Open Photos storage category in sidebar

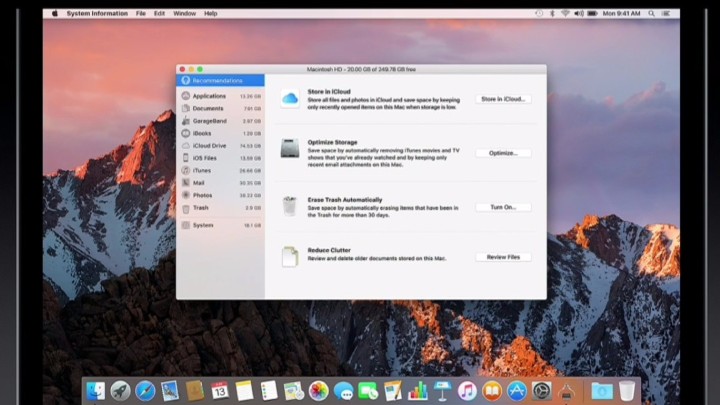(220, 195)
